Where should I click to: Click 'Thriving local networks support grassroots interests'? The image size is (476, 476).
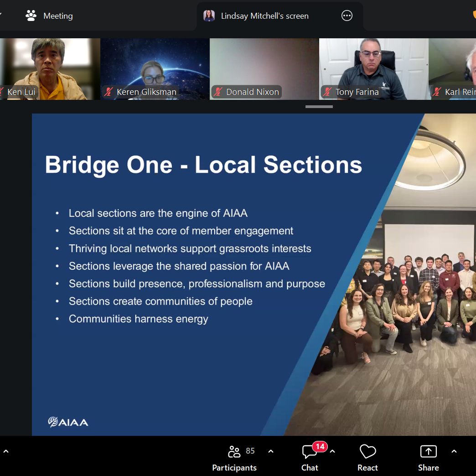(x=190, y=248)
